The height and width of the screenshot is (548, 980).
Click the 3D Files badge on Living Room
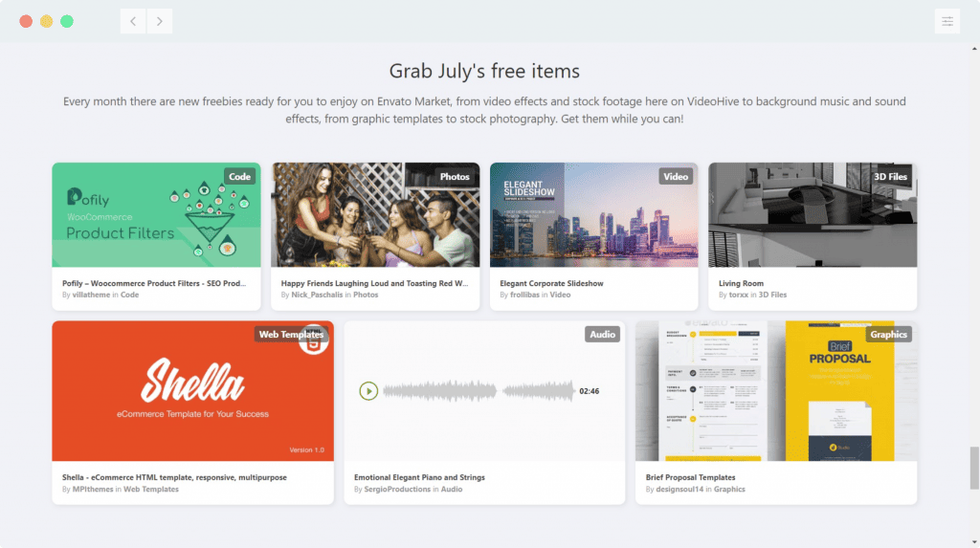pyautogui.click(x=890, y=177)
